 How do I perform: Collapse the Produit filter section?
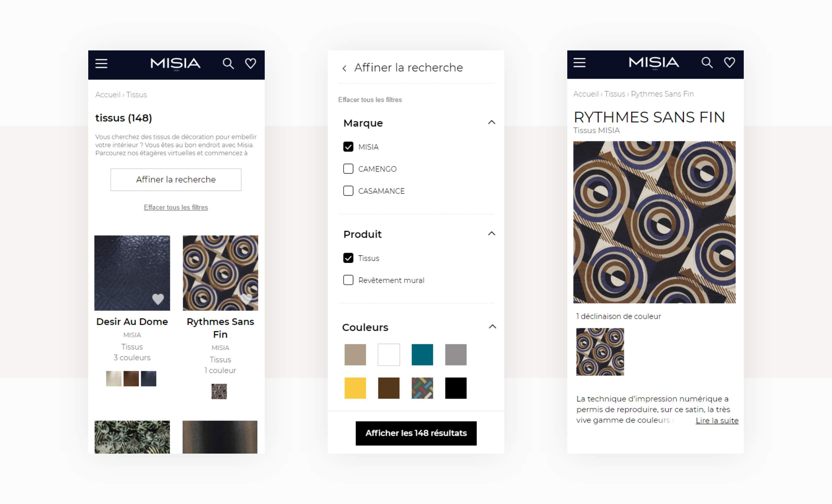coord(492,234)
